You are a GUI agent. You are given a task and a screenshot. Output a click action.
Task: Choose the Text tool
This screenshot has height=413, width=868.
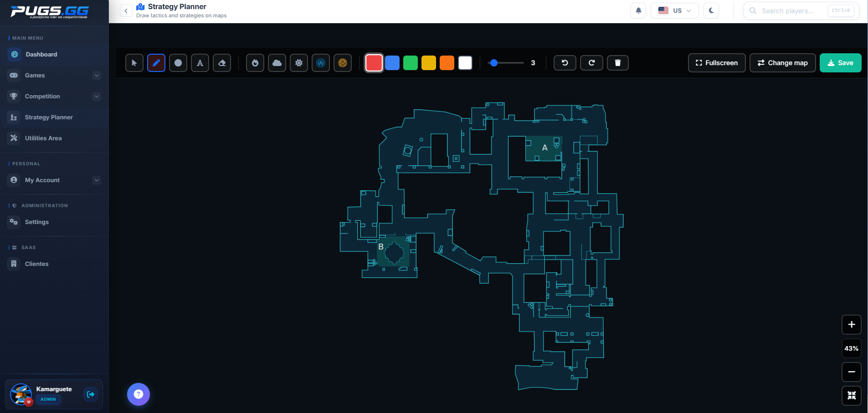click(200, 63)
